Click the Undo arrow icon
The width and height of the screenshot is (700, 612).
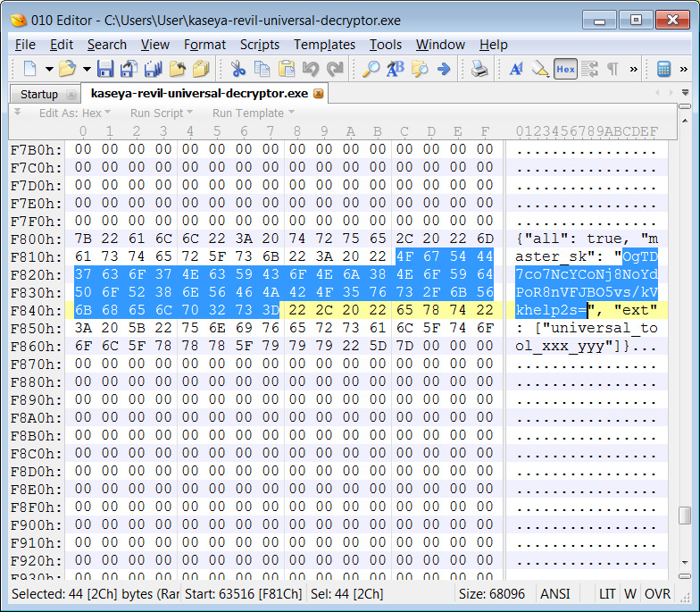(x=311, y=69)
